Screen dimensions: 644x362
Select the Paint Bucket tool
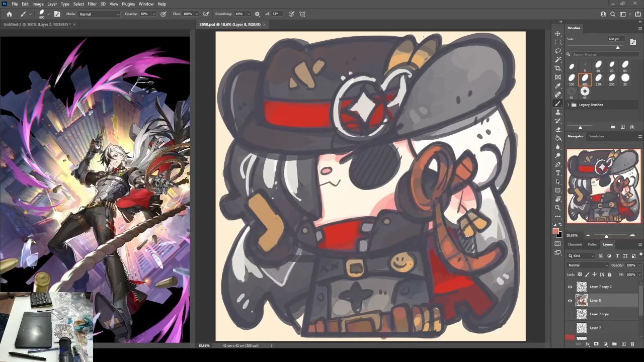pos(558,138)
